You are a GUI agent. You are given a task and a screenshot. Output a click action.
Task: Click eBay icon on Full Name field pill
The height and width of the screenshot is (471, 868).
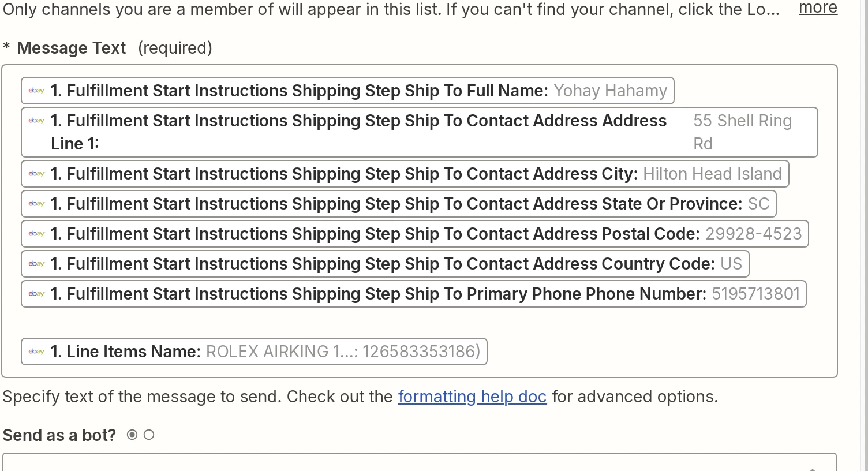36,91
